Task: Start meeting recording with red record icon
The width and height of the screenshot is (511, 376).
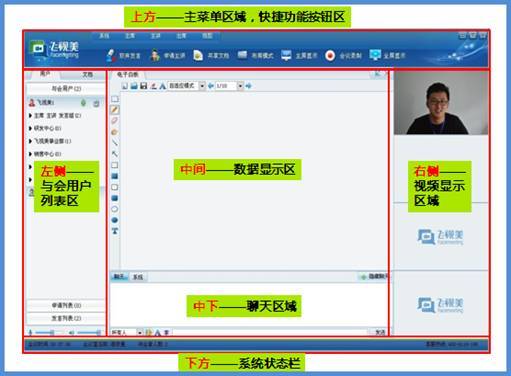Action: pos(330,55)
